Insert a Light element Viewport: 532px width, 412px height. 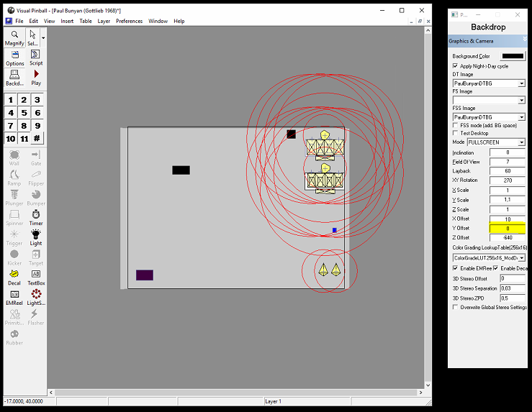(35, 238)
